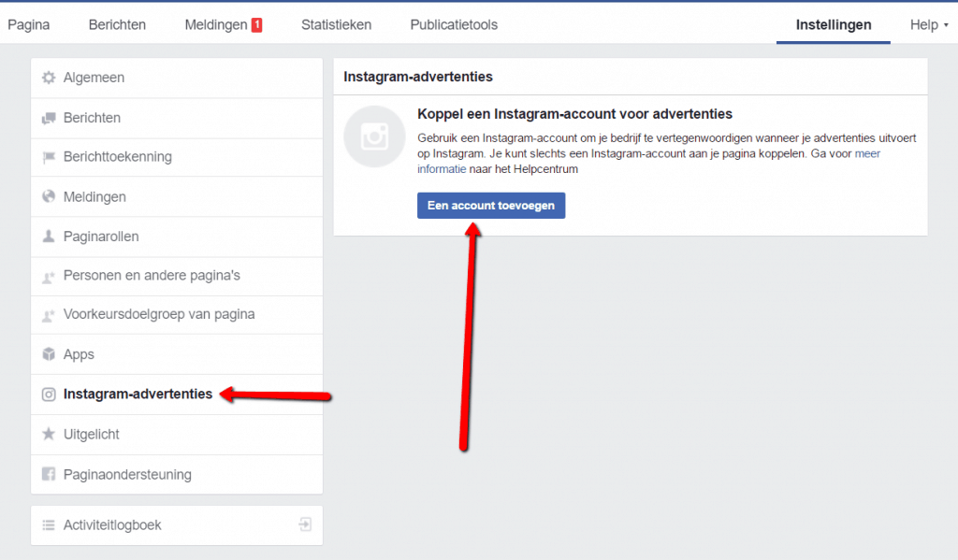Open the meer informatie link
The width and height of the screenshot is (958, 560).
(x=866, y=153)
